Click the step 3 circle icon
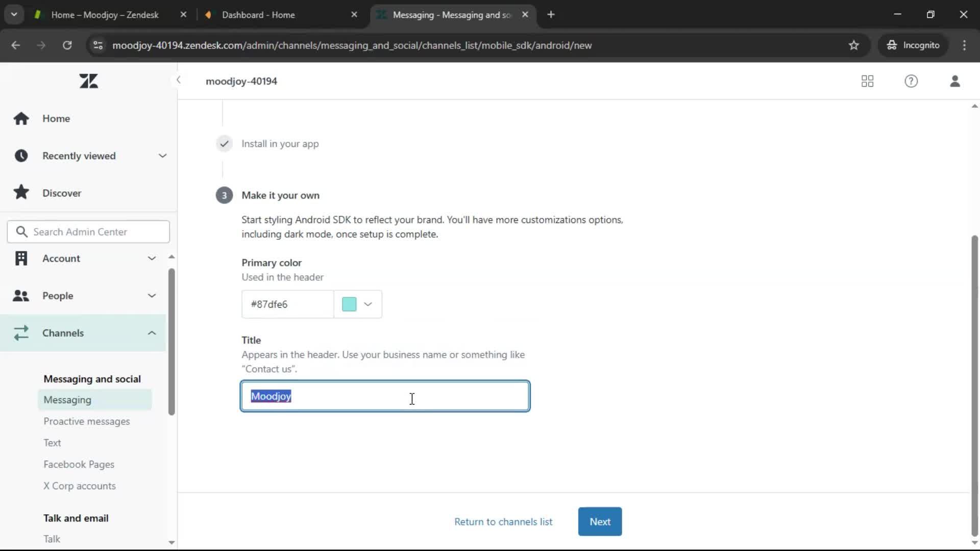 (x=224, y=195)
